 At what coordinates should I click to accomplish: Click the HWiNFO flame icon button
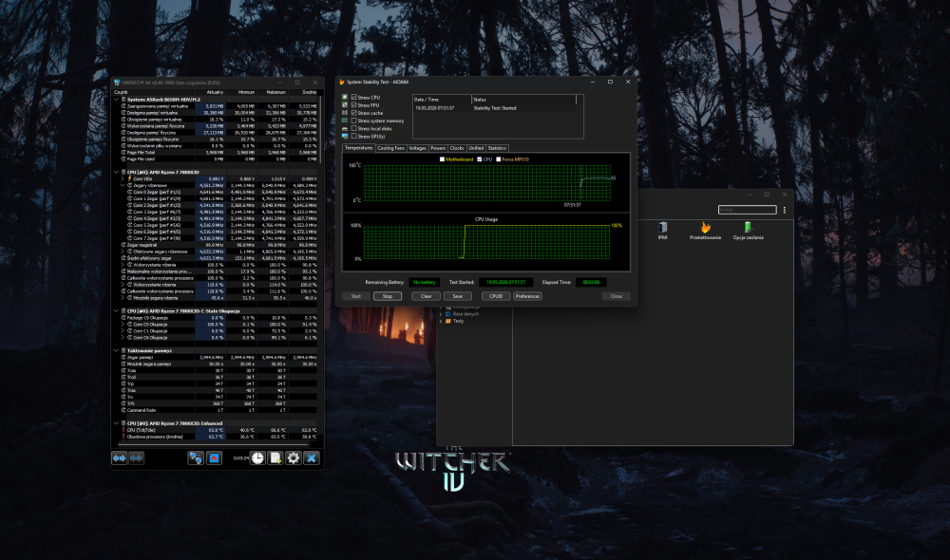(x=214, y=458)
